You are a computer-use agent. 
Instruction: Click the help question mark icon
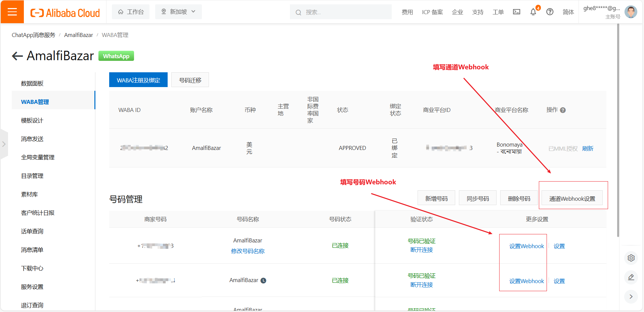pos(550,12)
